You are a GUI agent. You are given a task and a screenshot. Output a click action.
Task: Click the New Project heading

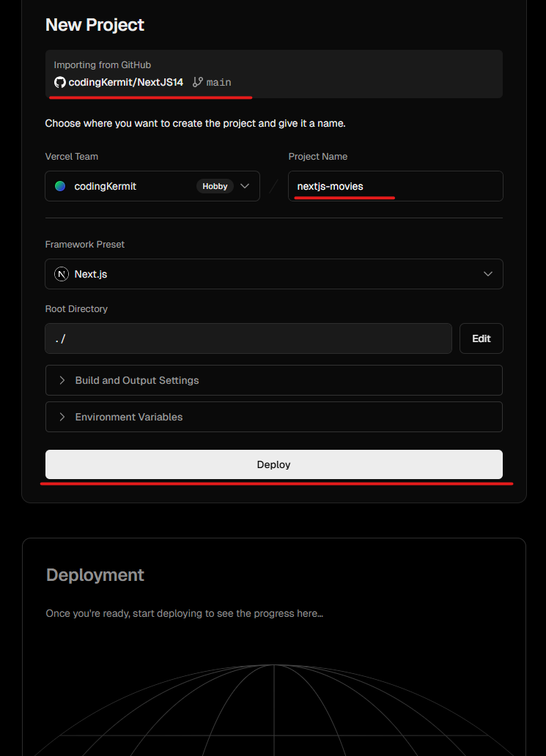(x=95, y=25)
